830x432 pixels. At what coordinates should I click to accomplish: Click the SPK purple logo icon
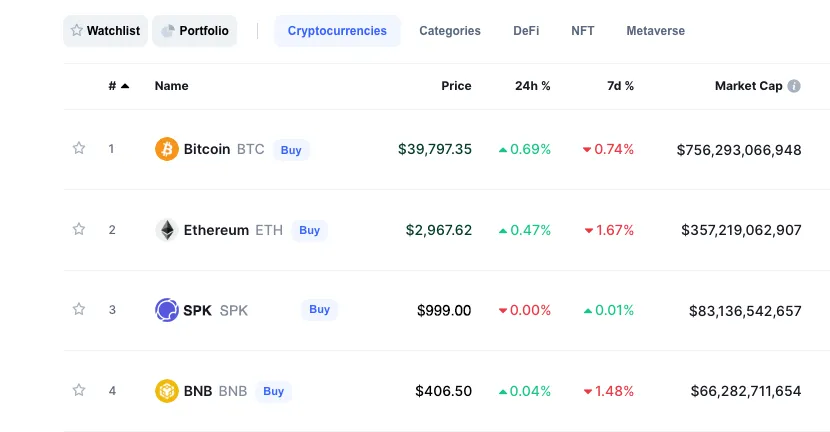pos(167,310)
